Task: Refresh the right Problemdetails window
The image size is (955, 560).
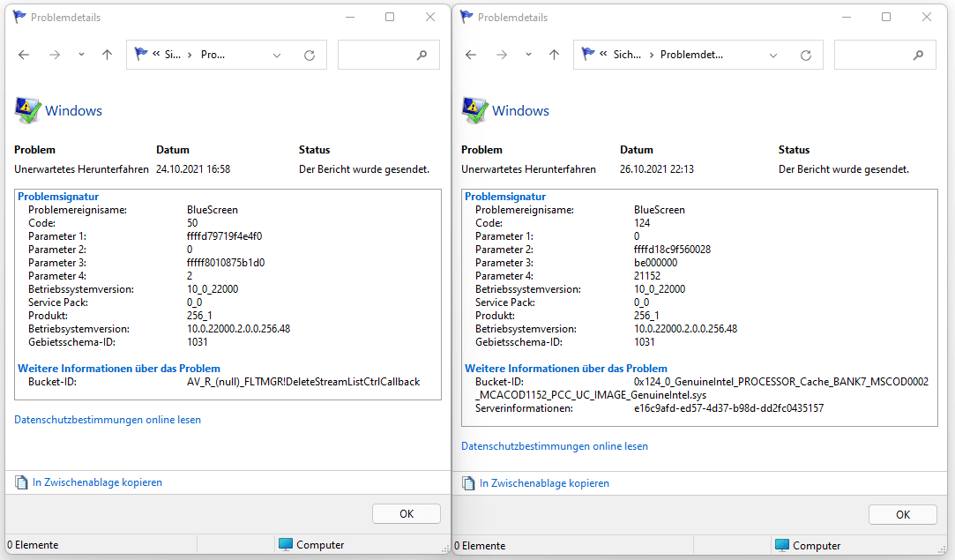Action: (806, 56)
